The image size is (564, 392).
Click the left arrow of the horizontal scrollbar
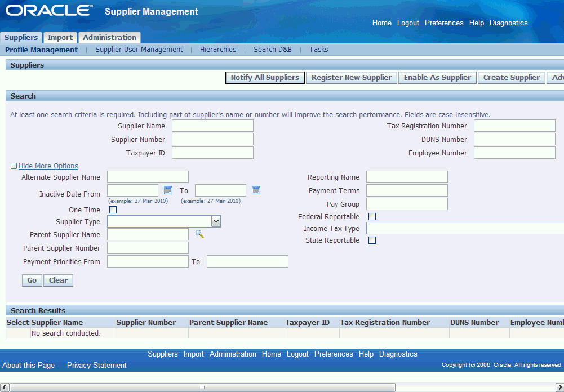5,387
